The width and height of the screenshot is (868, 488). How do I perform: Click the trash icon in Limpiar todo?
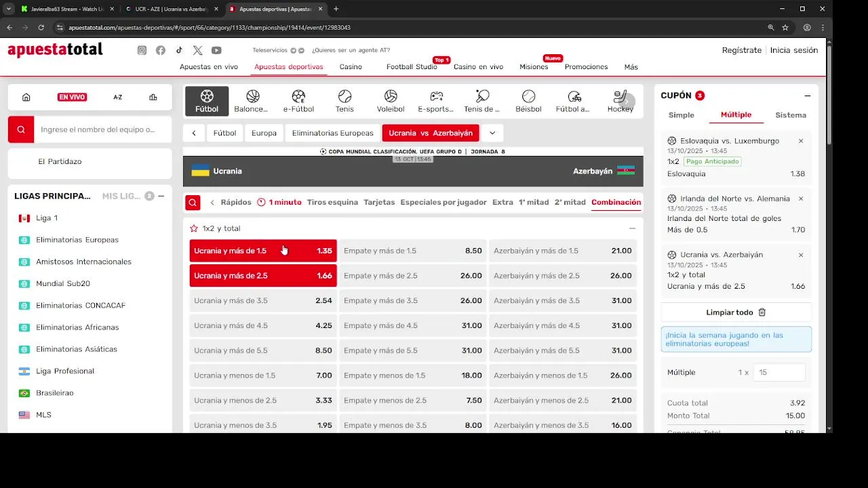pyautogui.click(x=762, y=312)
